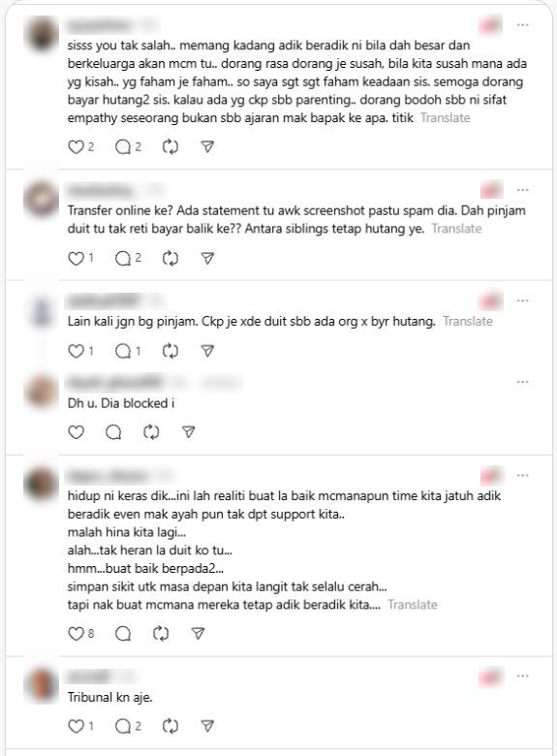Screen dimensions: 557x756
Task: Like the 'Transfer online ke?' comment
Action: point(76,259)
